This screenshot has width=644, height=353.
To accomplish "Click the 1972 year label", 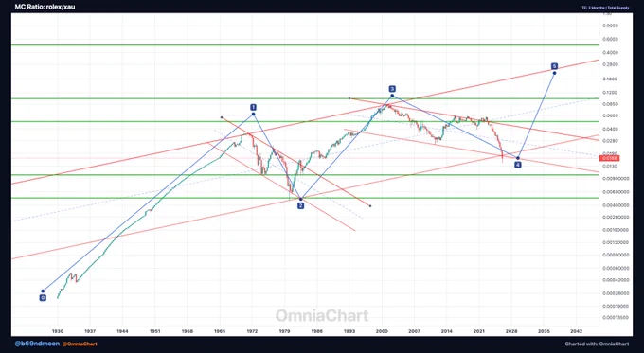I will (x=252, y=331).
